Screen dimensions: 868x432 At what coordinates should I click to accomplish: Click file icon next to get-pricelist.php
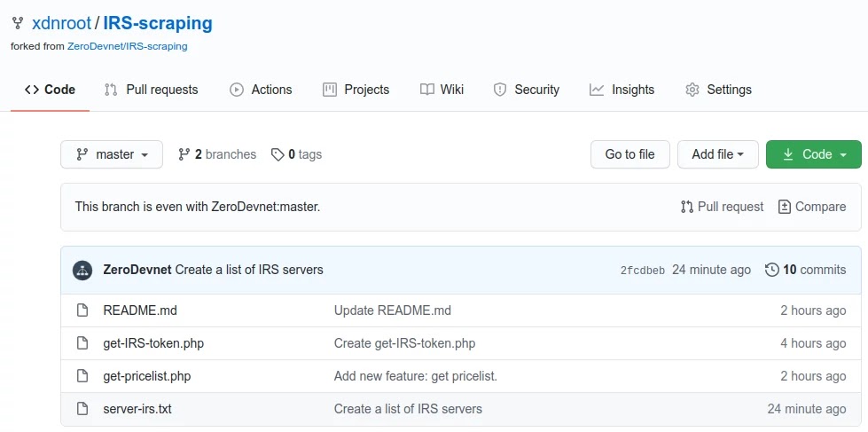(x=82, y=377)
